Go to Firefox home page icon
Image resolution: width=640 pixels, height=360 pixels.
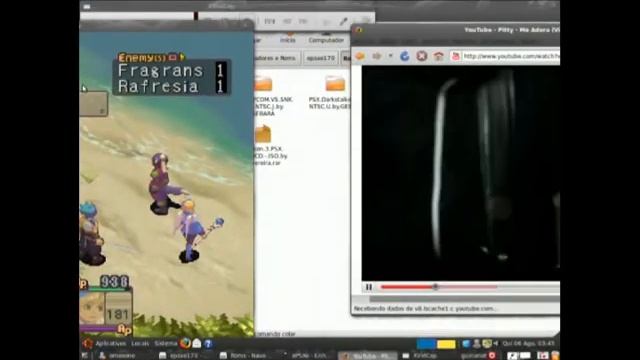pyautogui.click(x=438, y=56)
